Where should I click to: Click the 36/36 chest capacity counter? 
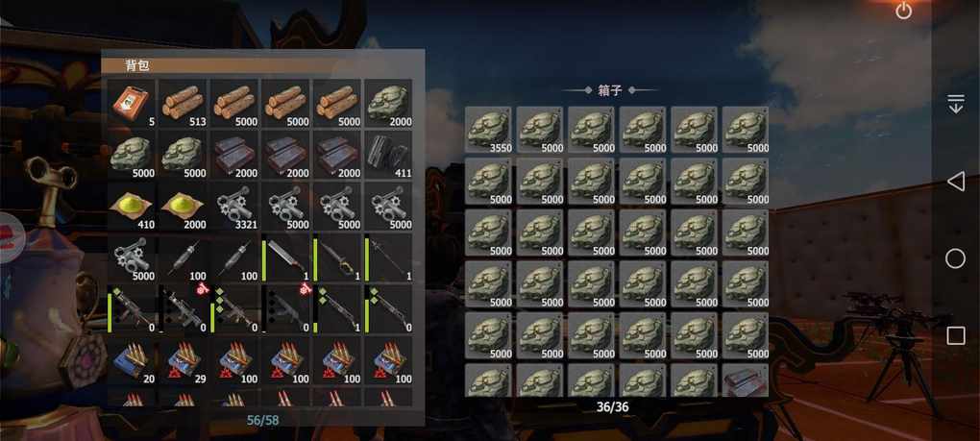(613, 407)
